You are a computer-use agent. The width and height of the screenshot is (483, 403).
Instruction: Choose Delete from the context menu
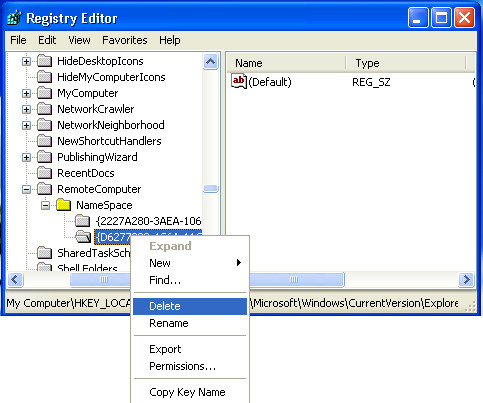[x=190, y=306]
